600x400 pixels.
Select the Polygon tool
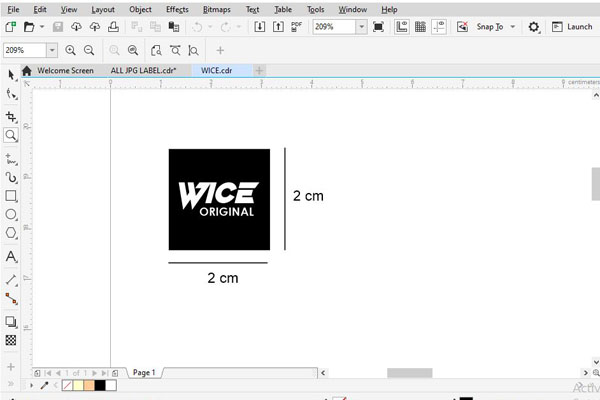pyautogui.click(x=11, y=233)
